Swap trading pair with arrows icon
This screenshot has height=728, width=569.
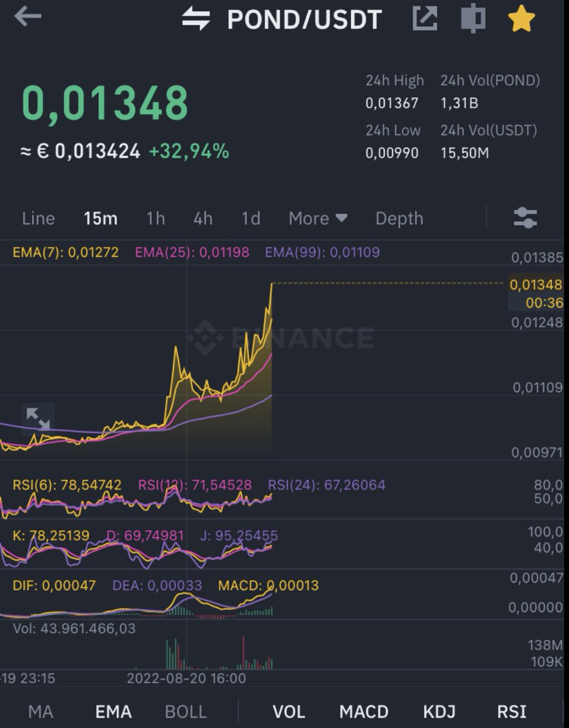[x=196, y=19]
